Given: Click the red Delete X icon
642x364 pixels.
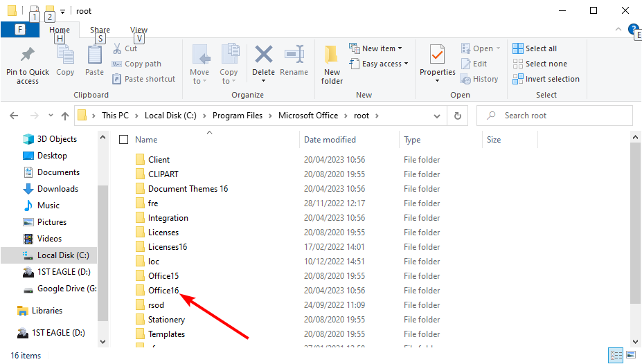Looking at the screenshot, I should [x=263, y=55].
